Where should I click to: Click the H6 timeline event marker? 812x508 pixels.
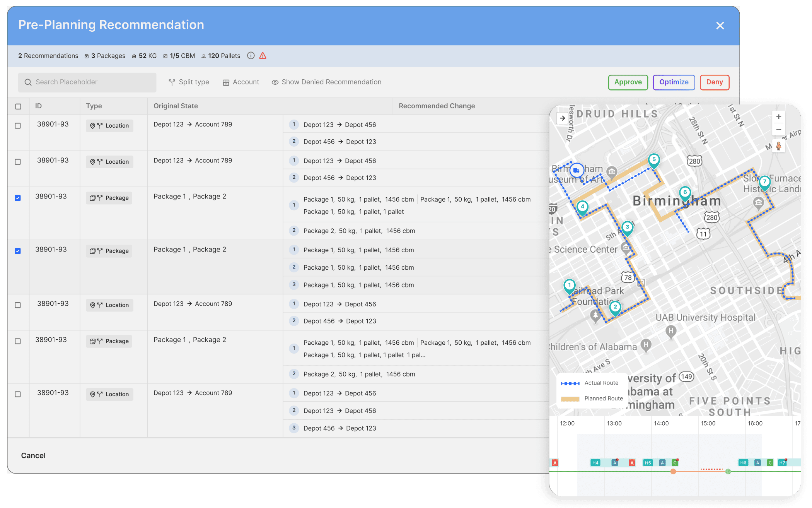743,463
